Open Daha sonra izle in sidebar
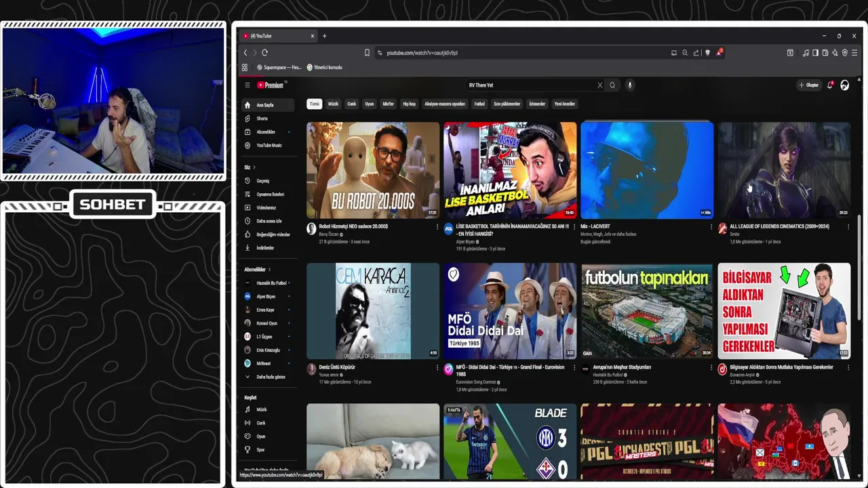Viewport: 868px width, 488px height. [x=268, y=221]
